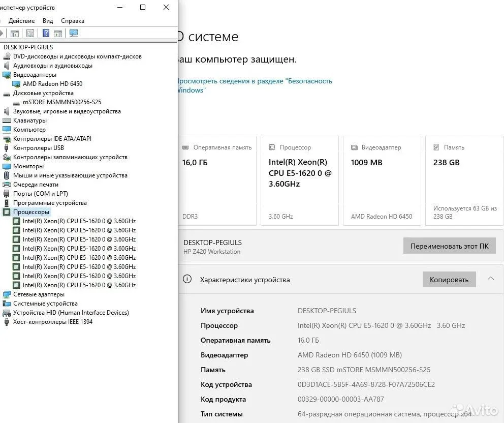Click the mouse icon for Мыши category

pyautogui.click(x=7, y=175)
